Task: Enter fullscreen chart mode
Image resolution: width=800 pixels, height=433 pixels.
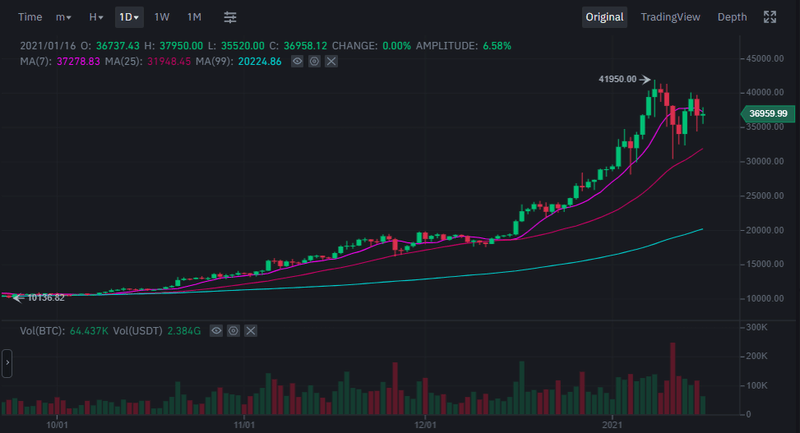Action: pos(770,17)
